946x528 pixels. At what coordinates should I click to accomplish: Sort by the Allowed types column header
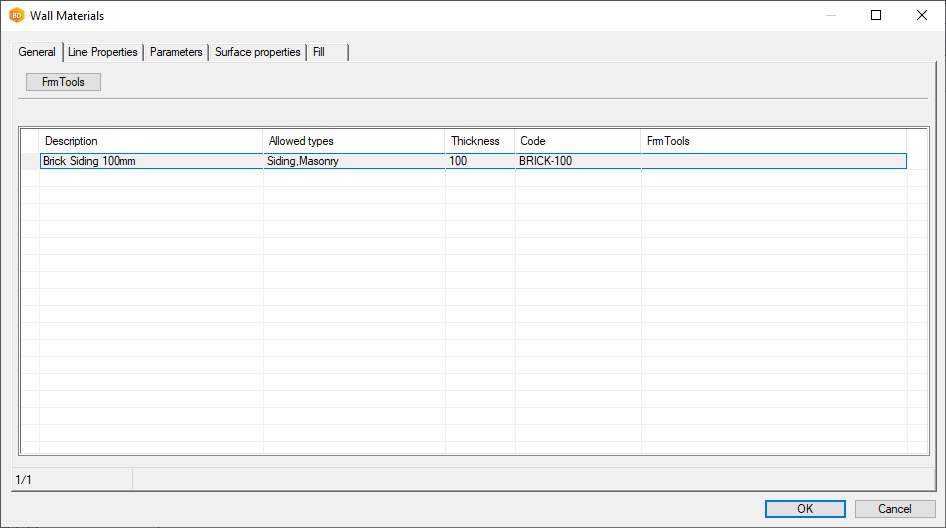click(x=353, y=141)
